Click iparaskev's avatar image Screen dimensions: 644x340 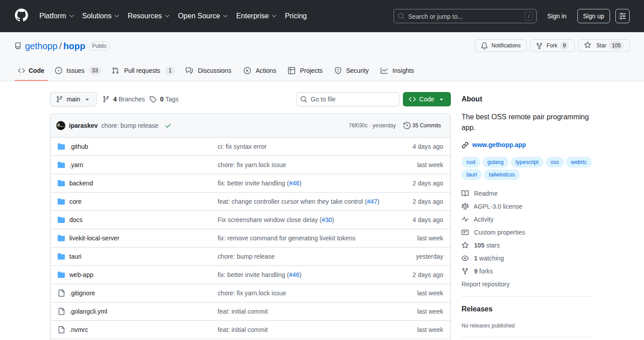pyautogui.click(x=61, y=126)
